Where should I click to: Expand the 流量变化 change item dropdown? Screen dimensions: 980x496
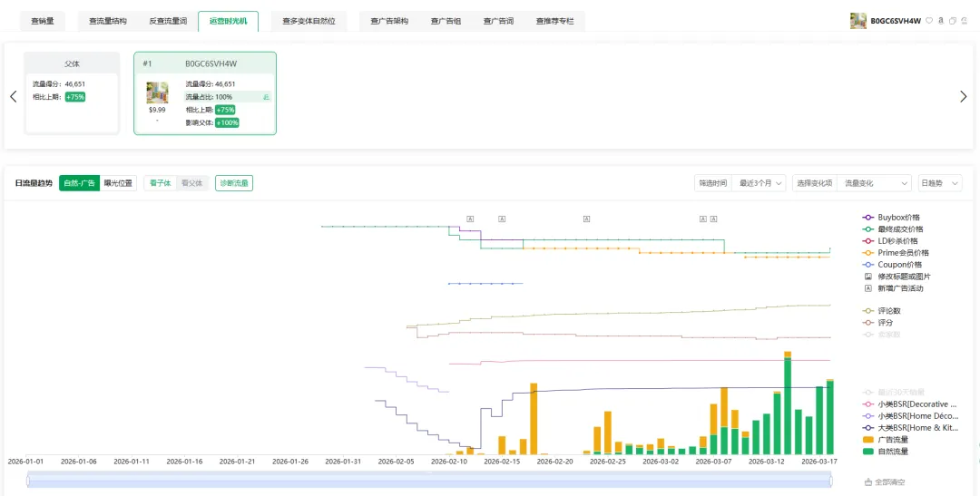coord(874,183)
